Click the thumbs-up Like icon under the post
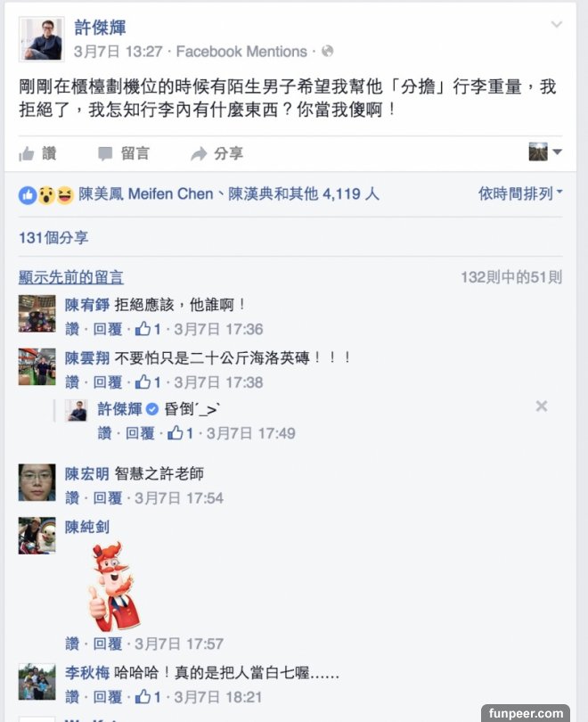588x722 pixels. 26,154
